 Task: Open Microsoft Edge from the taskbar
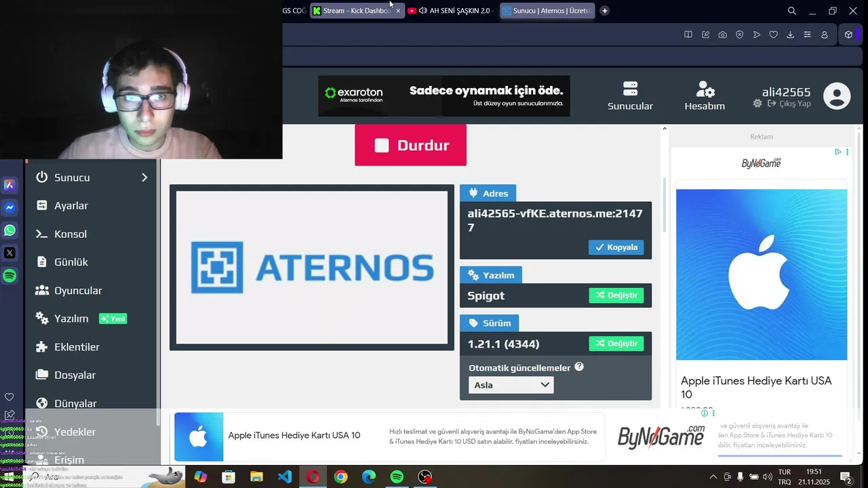368,477
